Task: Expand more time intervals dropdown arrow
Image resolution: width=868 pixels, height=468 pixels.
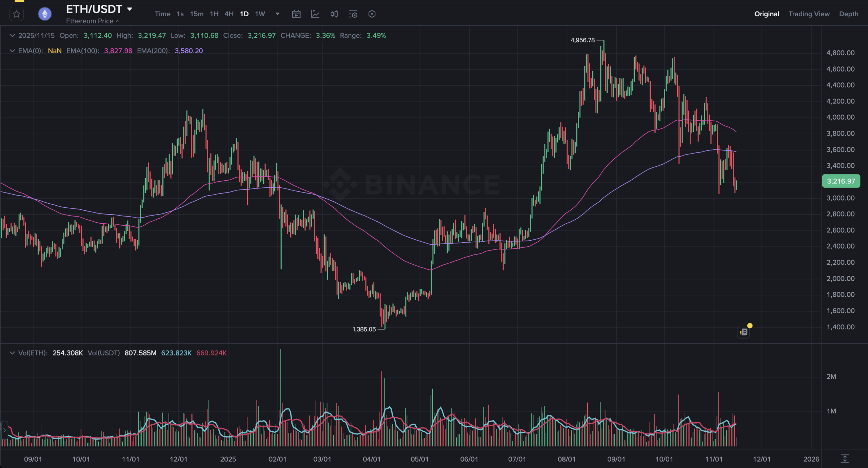Action: pos(277,14)
